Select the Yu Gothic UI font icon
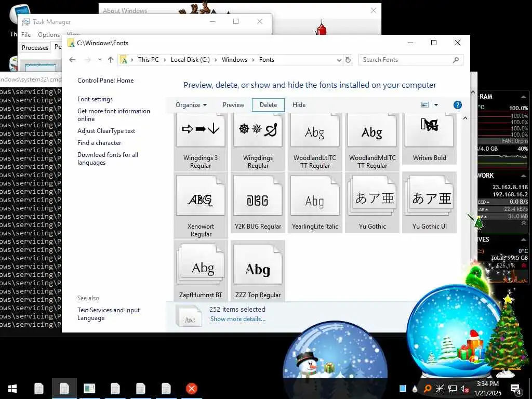 point(429,203)
